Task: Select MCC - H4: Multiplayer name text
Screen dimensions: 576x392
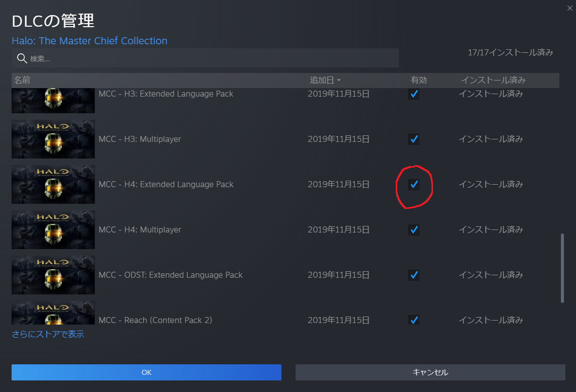Action: pos(139,230)
